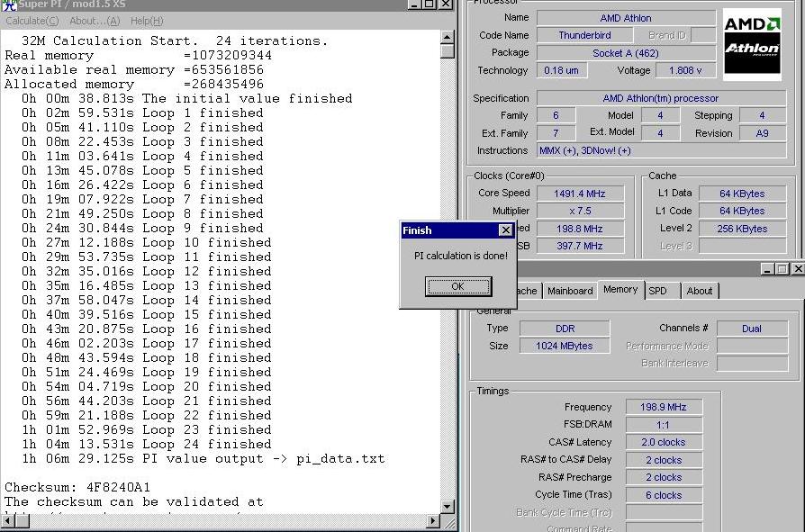Click OK in the Finish dialog
Viewport: 805px width, 532px height.
458,286
